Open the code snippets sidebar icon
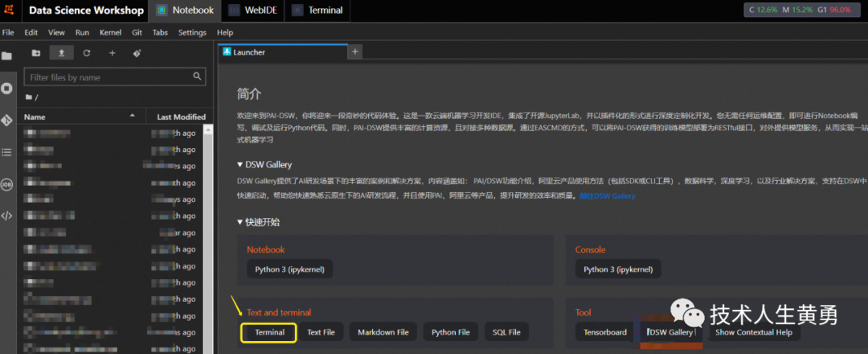This screenshot has height=354, width=868. click(6, 216)
